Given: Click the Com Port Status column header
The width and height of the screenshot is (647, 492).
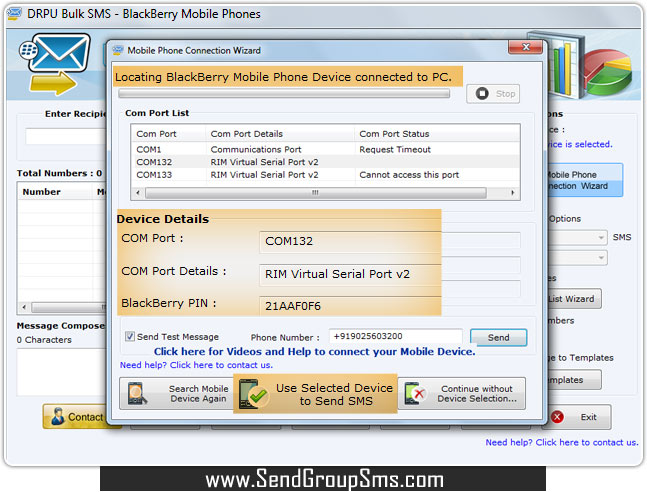Looking at the screenshot, I should (x=437, y=134).
